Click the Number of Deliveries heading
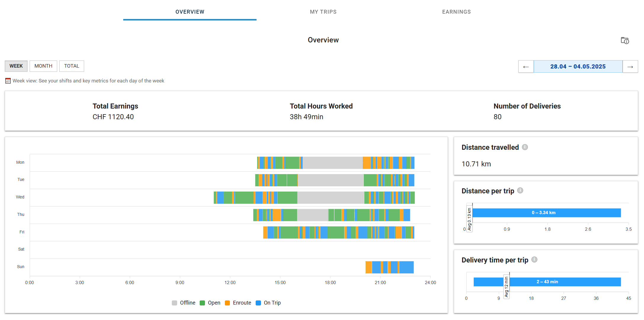 [x=527, y=106]
